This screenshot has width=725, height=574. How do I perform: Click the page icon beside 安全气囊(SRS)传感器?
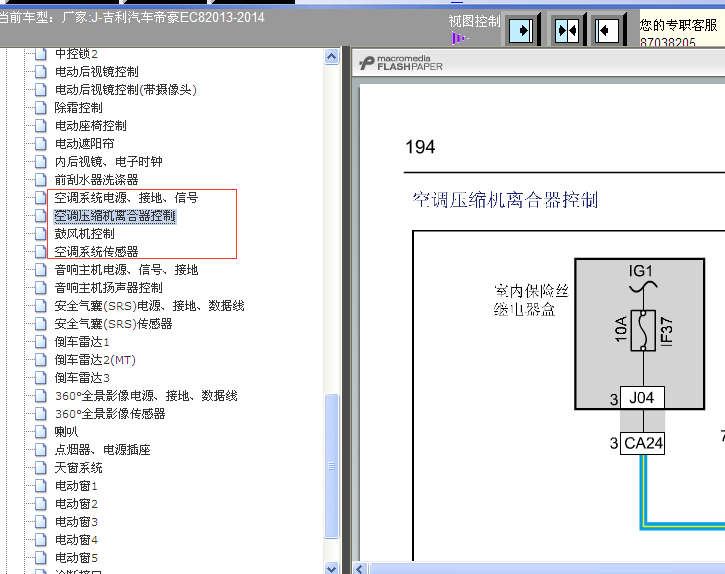point(41,324)
